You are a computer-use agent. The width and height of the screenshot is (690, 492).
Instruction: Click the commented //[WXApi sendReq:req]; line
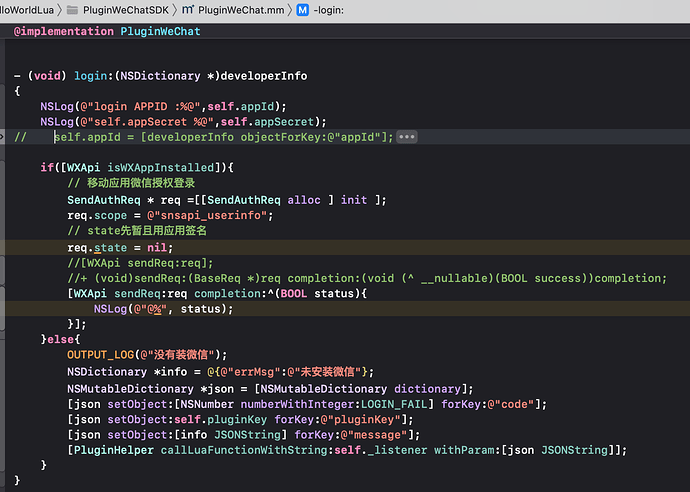140,263
